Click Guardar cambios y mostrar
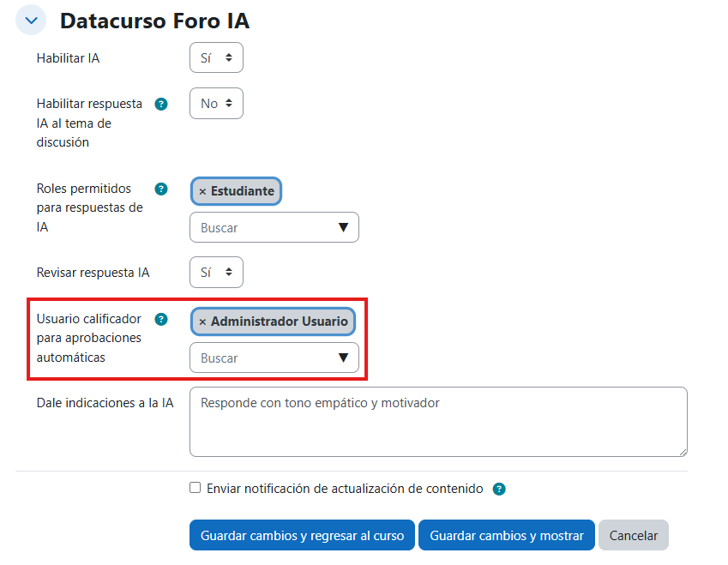The width and height of the screenshot is (728, 565). (x=506, y=534)
